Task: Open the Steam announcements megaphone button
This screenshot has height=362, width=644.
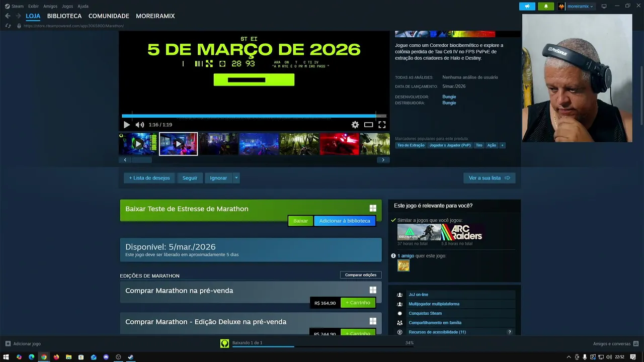Action: click(527, 6)
